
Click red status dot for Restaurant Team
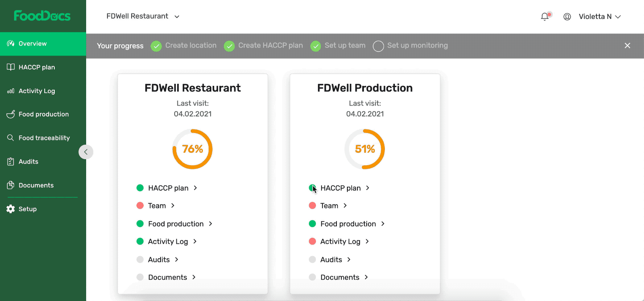pyautogui.click(x=140, y=206)
